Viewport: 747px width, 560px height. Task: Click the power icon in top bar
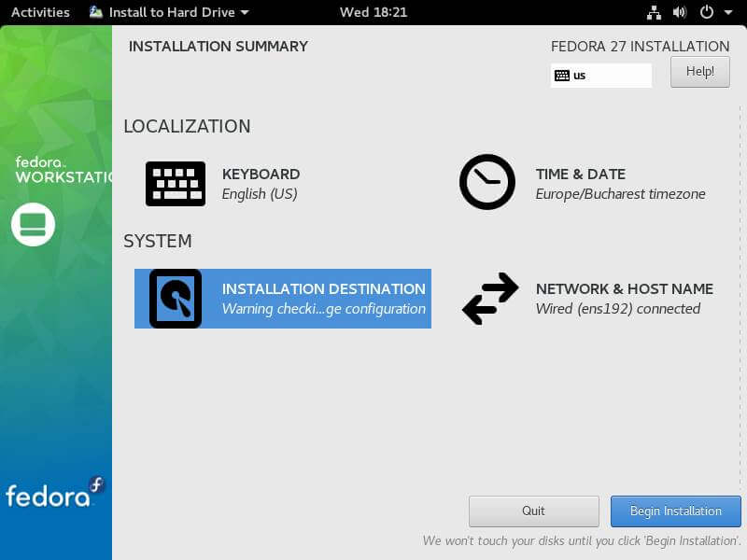click(x=707, y=12)
